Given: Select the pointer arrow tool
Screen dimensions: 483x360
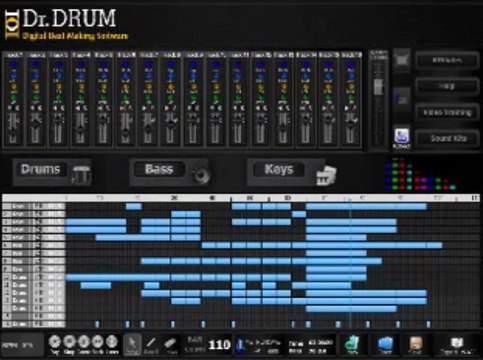Looking at the screenshot, I should [x=132, y=343].
